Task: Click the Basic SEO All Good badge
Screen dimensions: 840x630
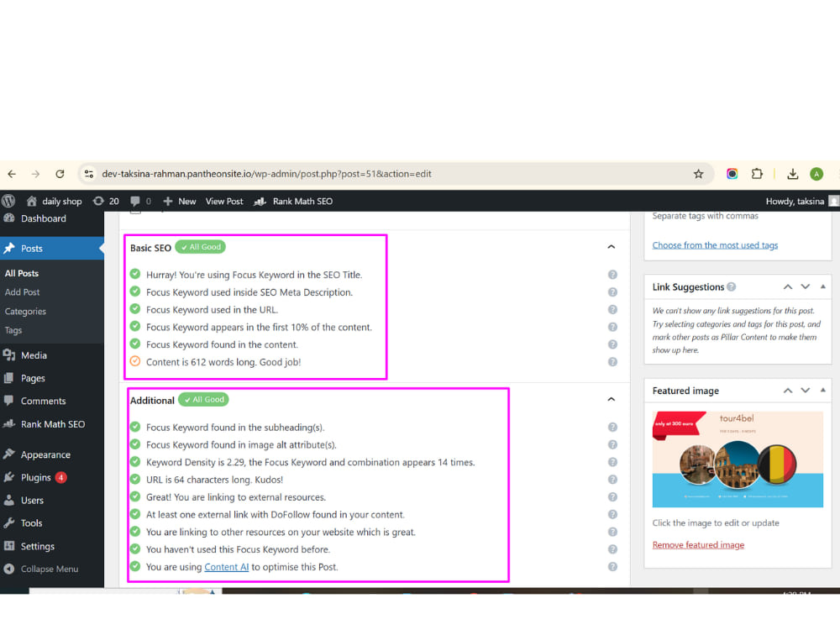Action: click(201, 247)
